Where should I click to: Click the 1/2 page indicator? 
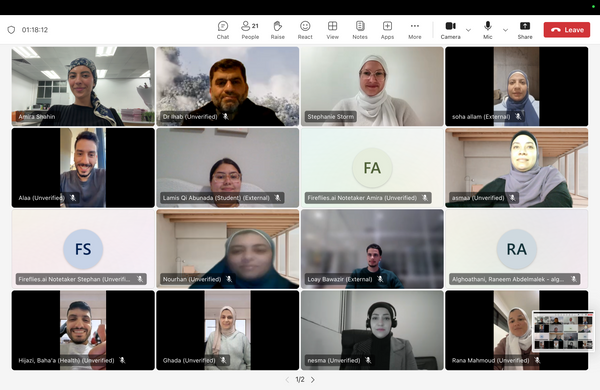point(300,380)
